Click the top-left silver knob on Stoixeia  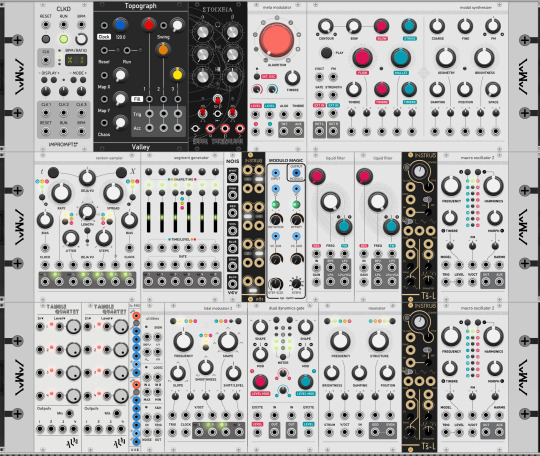pyautogui.click(x=202, y=32)
